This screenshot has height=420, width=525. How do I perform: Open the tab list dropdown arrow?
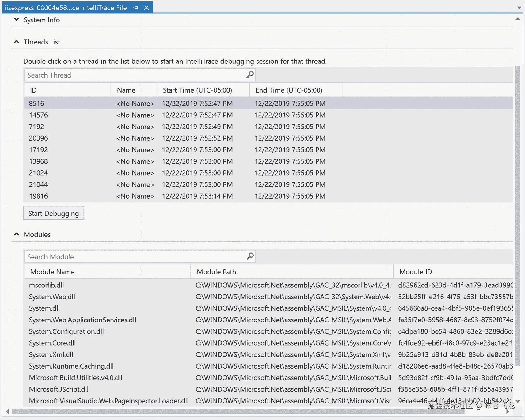pyautogui.click(x=519, y=8)
